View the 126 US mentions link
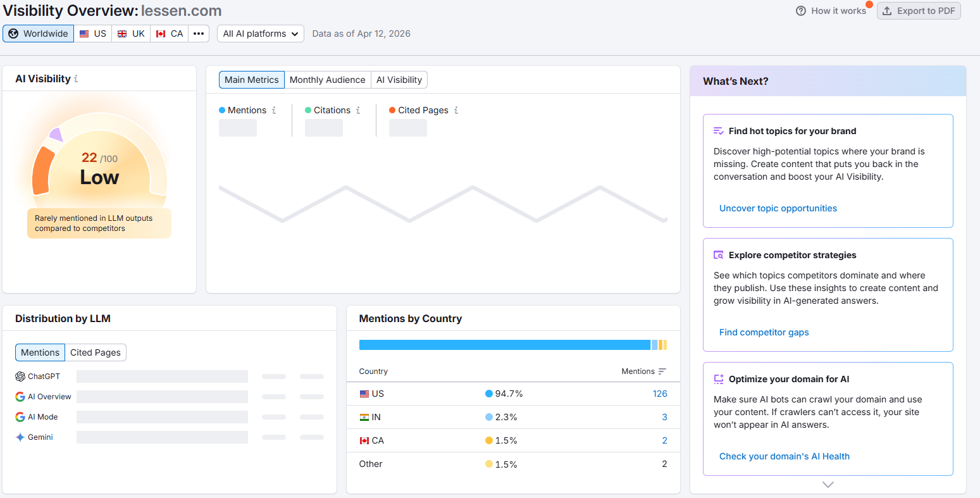The height and width of the screenshot is (498, 980). [x=660, y=393]
